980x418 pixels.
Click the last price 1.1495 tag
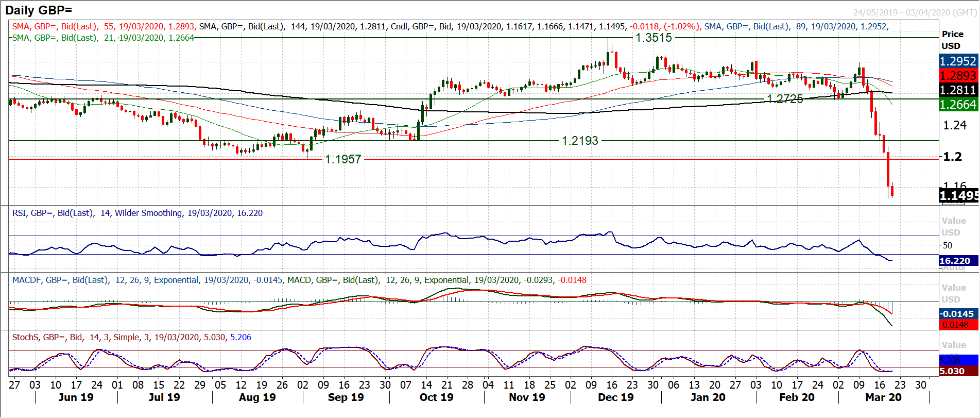click(x=958, y=196)
